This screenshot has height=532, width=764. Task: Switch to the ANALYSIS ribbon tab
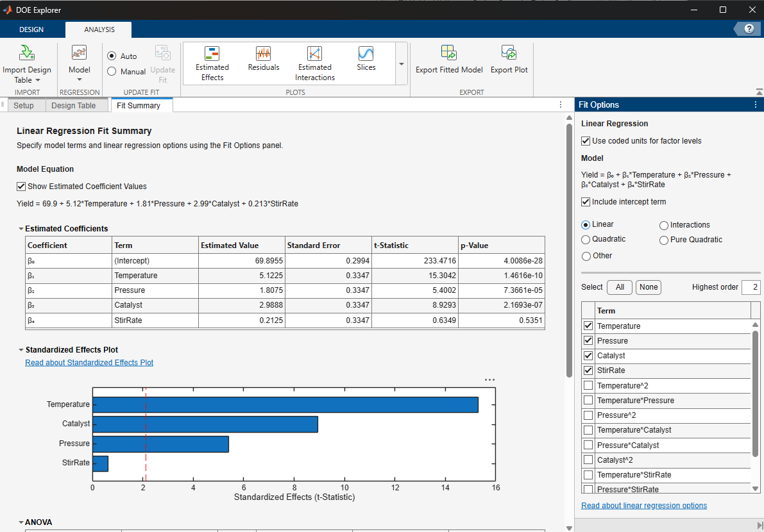point(99,29)
